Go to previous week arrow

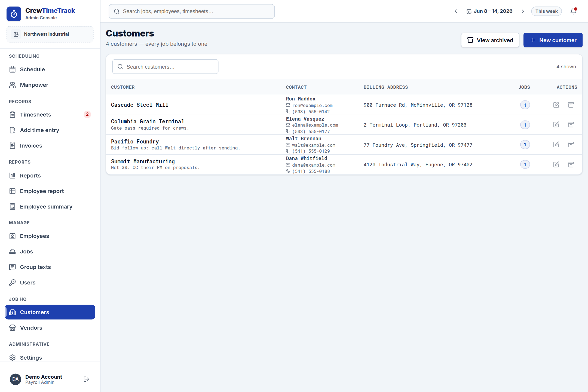click(456, 11)
